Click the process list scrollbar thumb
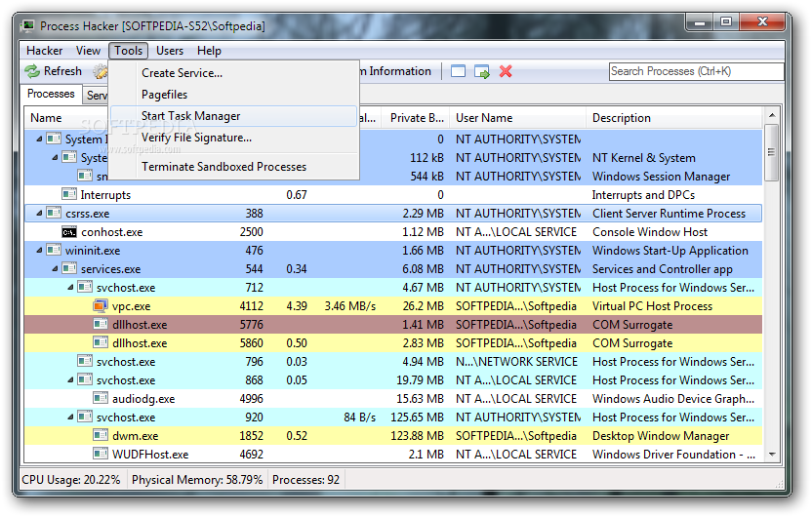Image resolution: width=812 pixels, height=517 pixels. coord(771,152)
